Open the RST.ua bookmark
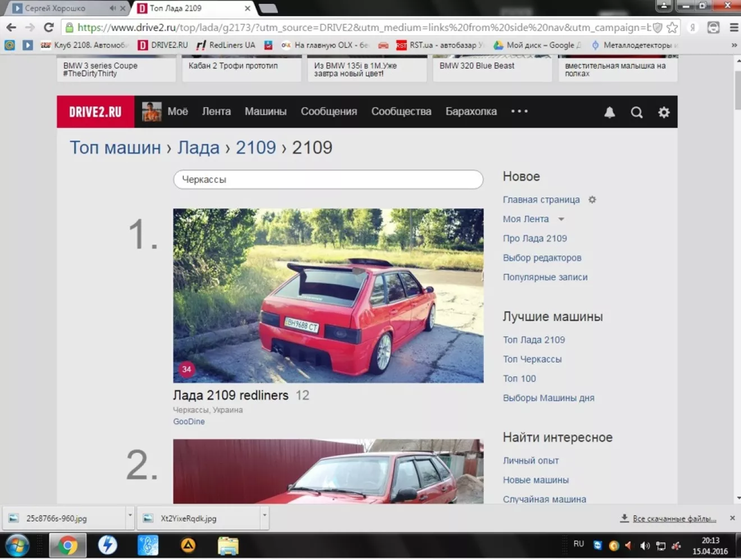This screenshot has height=560, width=741. 440,45
